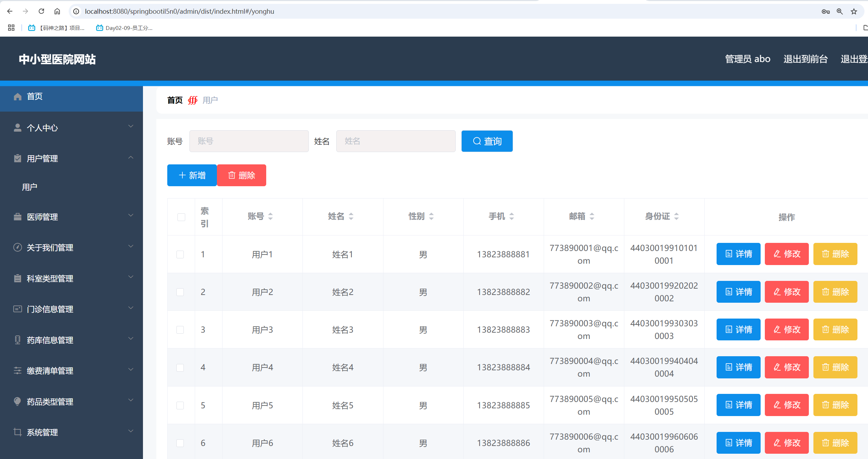
Task: Open browser zoom magnifier icon
Action: pos(840,11)
